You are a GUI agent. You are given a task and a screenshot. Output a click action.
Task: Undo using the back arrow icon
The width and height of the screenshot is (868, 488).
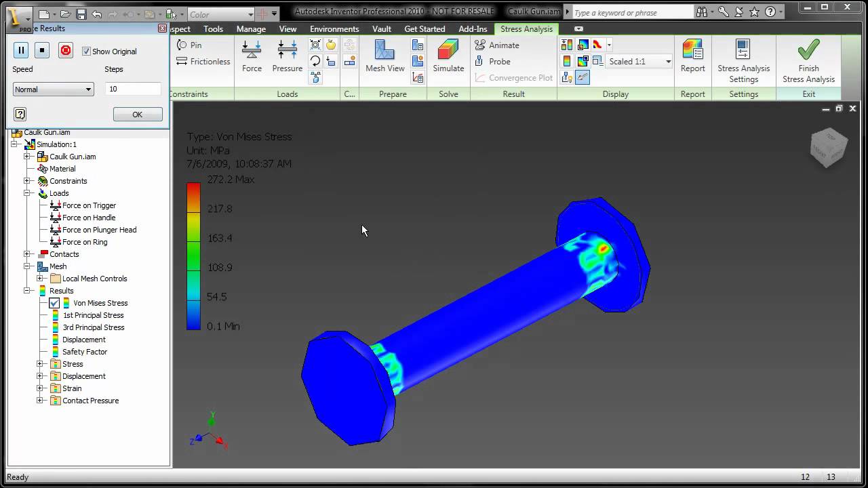click(x=96, y=14)
